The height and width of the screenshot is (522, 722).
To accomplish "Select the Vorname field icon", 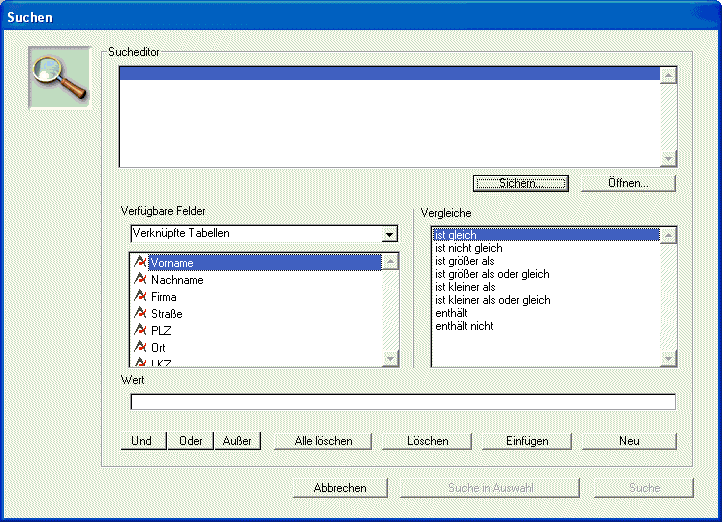I will tap(141, 263).
